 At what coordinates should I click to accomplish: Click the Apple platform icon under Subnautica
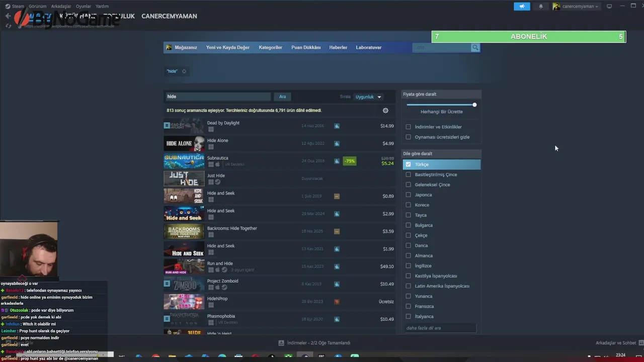pos(217,164)
